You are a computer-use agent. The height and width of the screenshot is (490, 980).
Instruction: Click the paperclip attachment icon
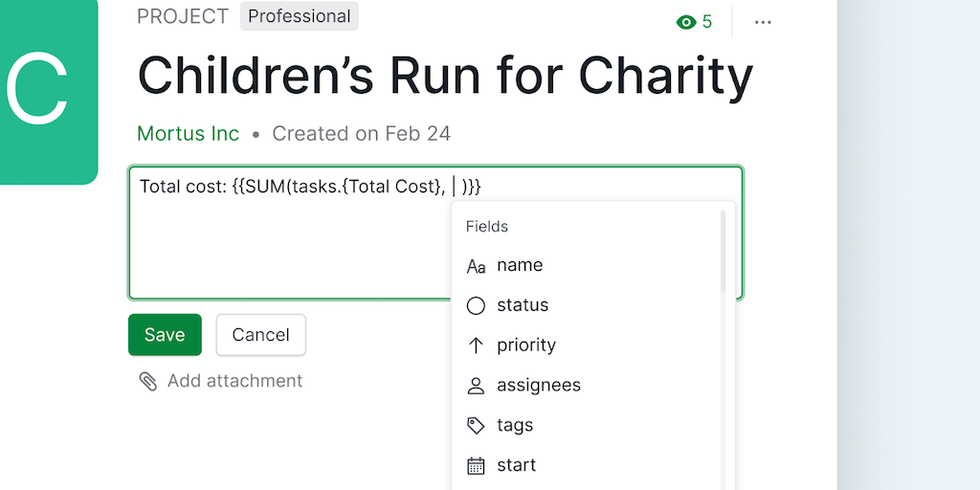click(148, 381)
